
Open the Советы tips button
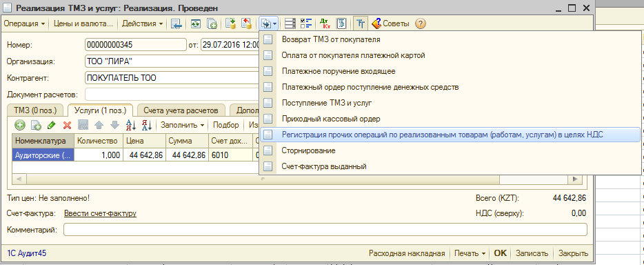coord(390,23)
